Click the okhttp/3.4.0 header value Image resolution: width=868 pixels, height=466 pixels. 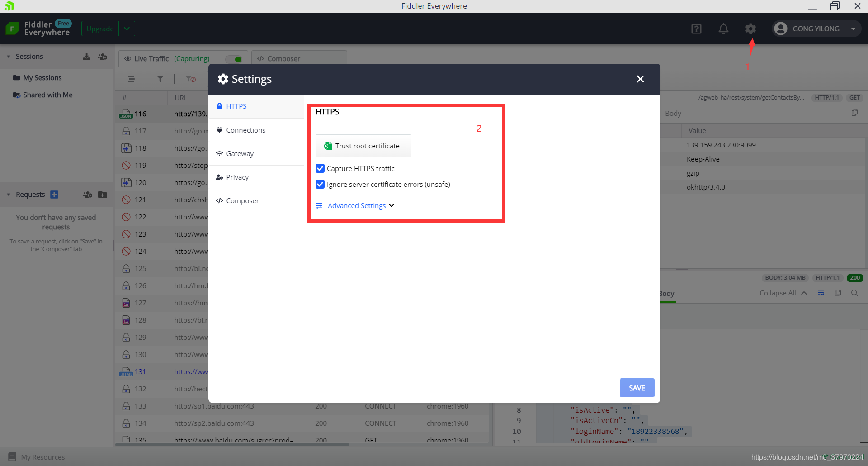(706, 187)
